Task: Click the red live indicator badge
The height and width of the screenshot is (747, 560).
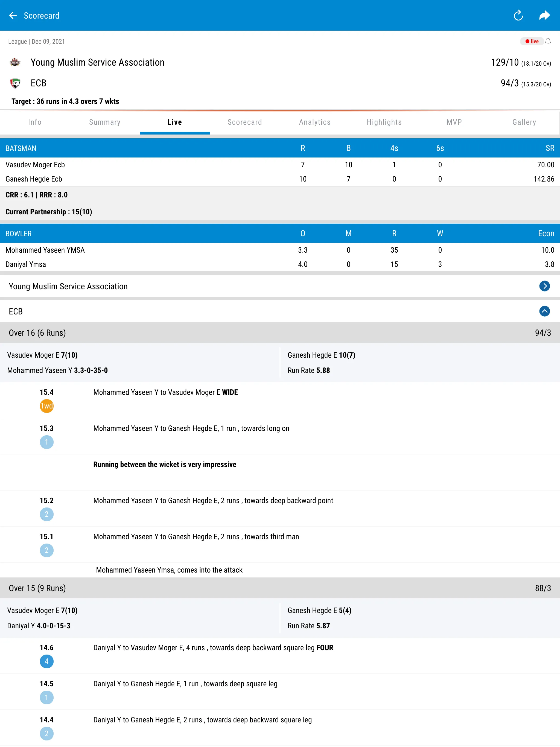Action: tap(532, 41)
